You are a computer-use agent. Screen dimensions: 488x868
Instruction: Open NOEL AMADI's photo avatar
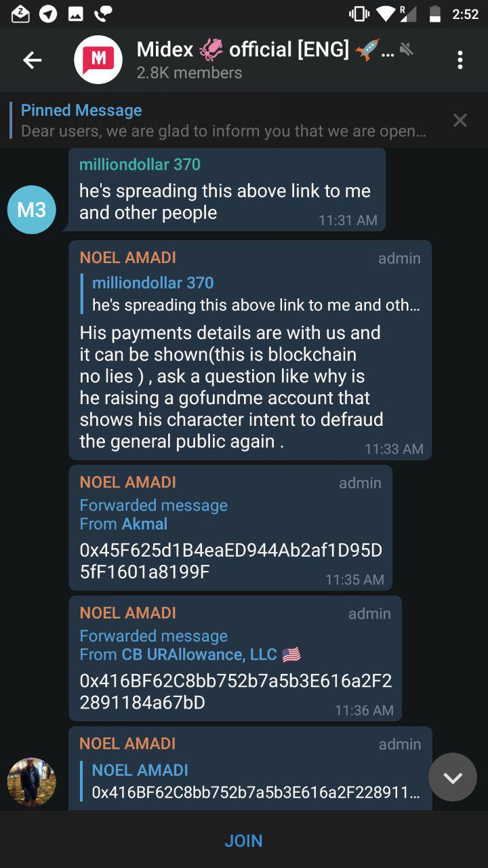coord(32,782)
